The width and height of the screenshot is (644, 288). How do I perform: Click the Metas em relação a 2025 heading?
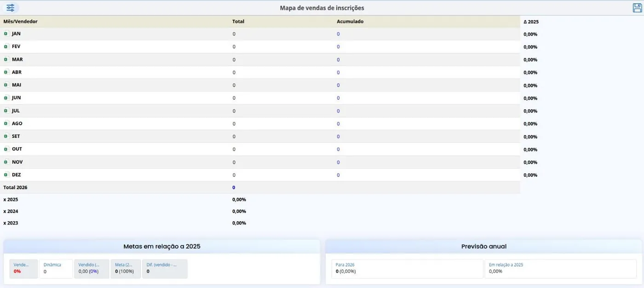tap(162, 247)
